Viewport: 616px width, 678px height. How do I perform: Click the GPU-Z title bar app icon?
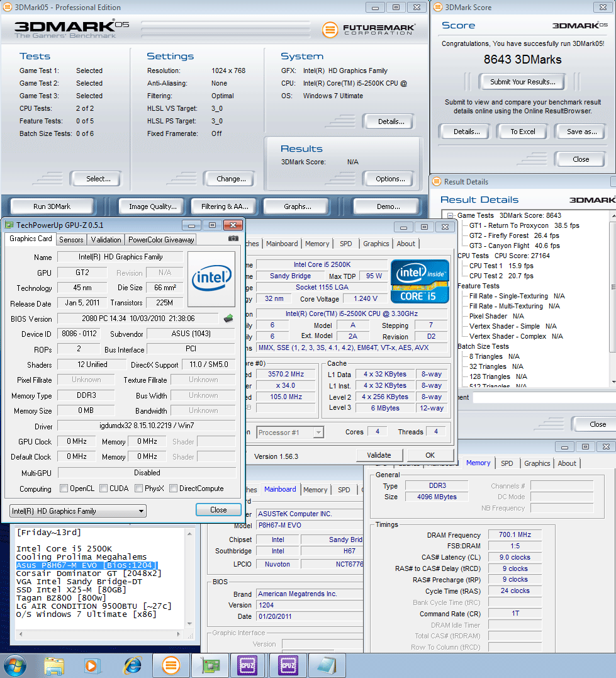(9, 225)
